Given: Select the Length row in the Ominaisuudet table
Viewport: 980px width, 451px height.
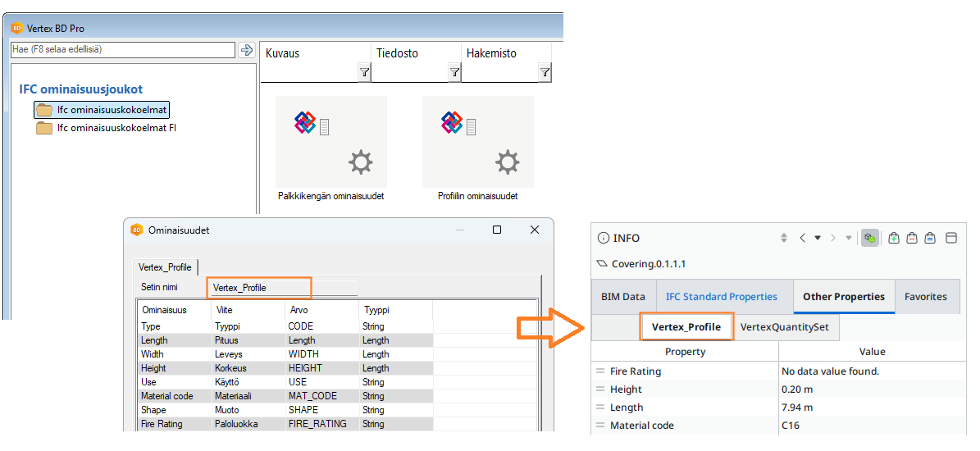Looking at the screenshot, I should pyautogui.click(x=337, y=340).
